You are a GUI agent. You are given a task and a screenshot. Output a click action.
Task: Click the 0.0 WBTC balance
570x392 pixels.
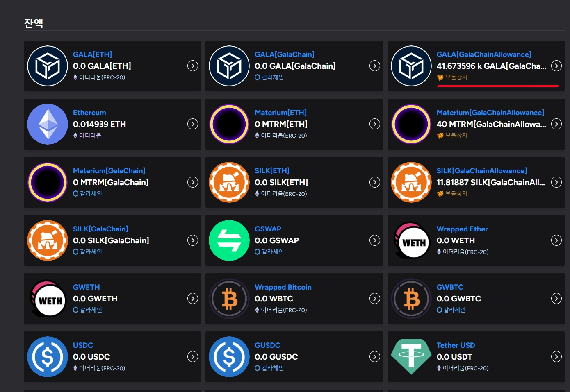(274, 299)
